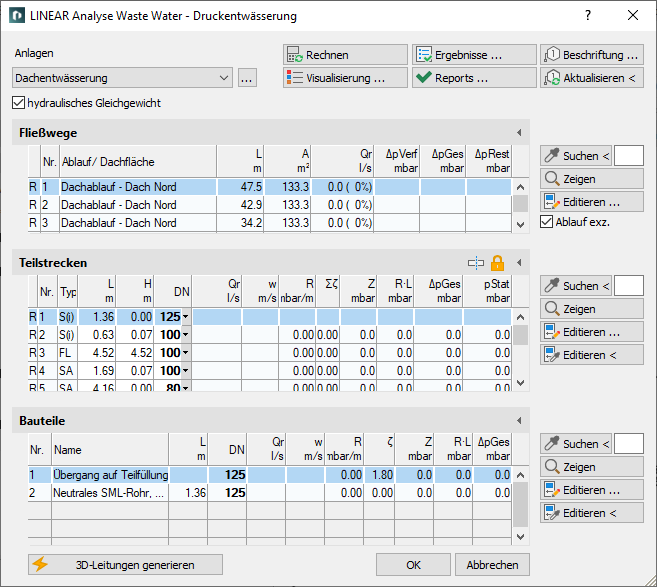Collapse the Fließwege section arrow
The width and height of the screenshot is (657, 587).
519,133
